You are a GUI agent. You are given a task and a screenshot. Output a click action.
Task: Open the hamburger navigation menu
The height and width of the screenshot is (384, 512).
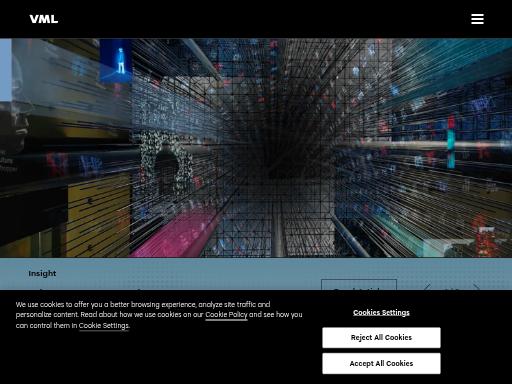pos(477,19)
